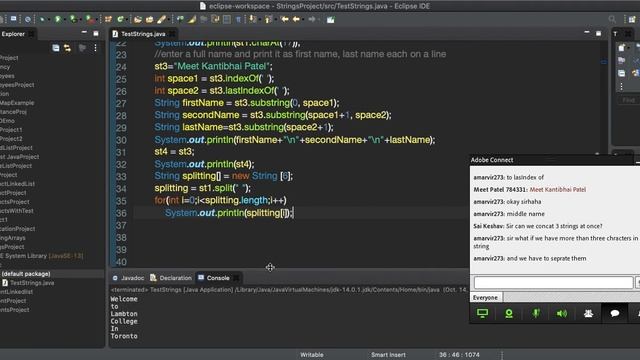640x360 pixels.
Task: Click the Forward navigation arrow in toolbar
Action: tap(312, 19)
